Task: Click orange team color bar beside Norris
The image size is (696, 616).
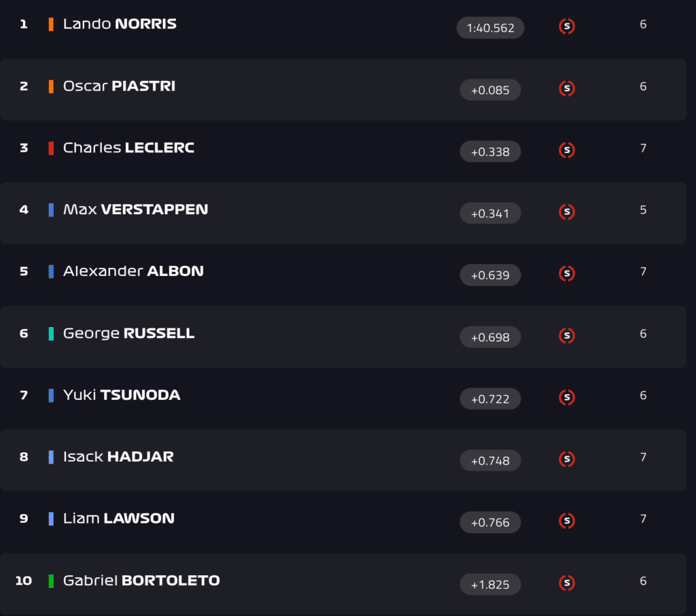Action: (x=51, y=24)
